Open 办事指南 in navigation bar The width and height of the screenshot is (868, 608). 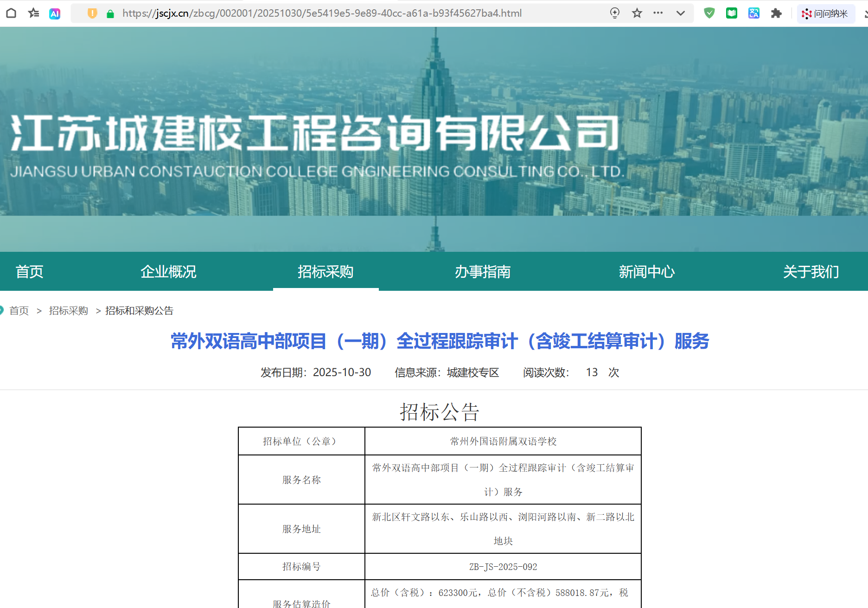[x=482, y=271]
